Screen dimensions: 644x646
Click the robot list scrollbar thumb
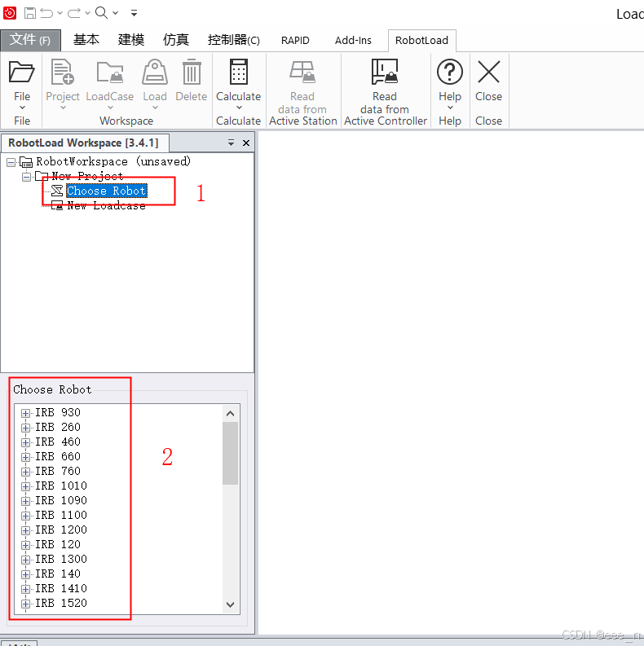pyautogui.click(x=231, y=454)
